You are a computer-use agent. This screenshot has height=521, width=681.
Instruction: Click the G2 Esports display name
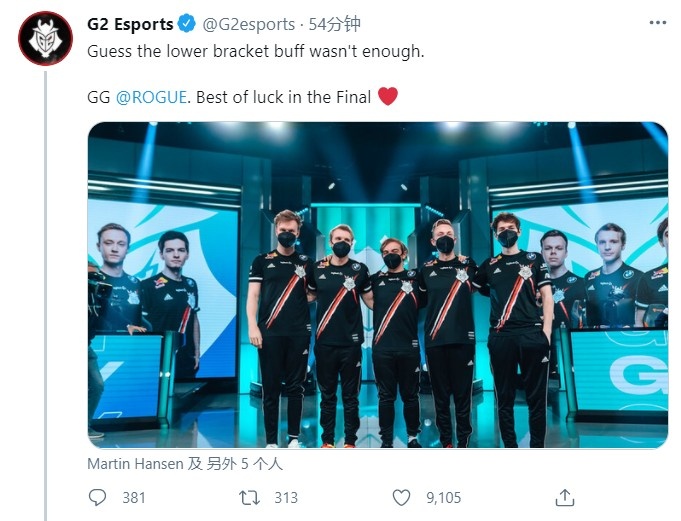[130, 24]
